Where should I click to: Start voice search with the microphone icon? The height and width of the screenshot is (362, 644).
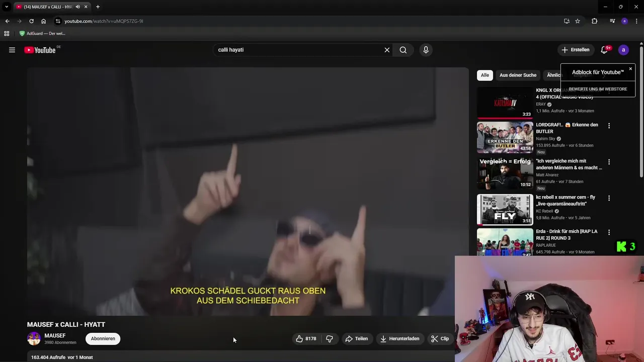pos(426,50)
